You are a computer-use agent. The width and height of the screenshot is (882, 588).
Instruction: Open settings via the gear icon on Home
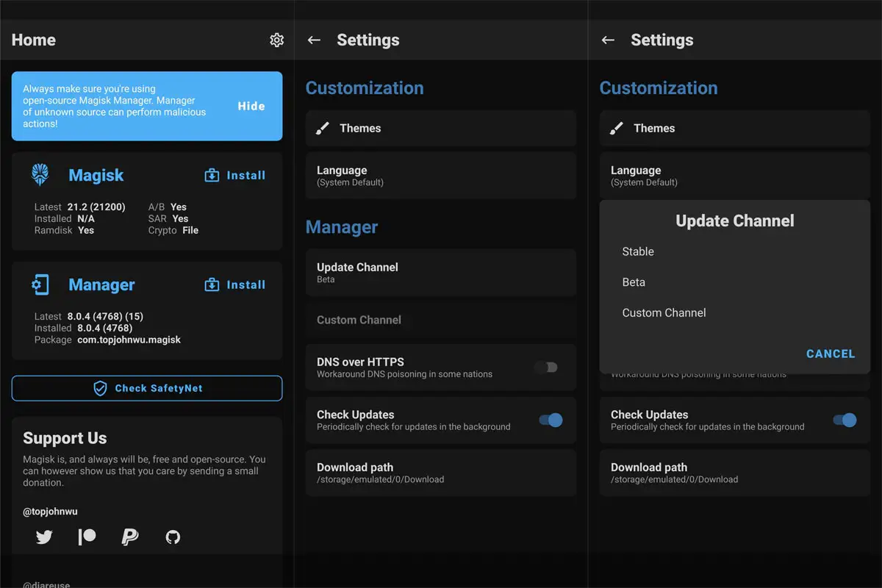(x=276, y=40)
